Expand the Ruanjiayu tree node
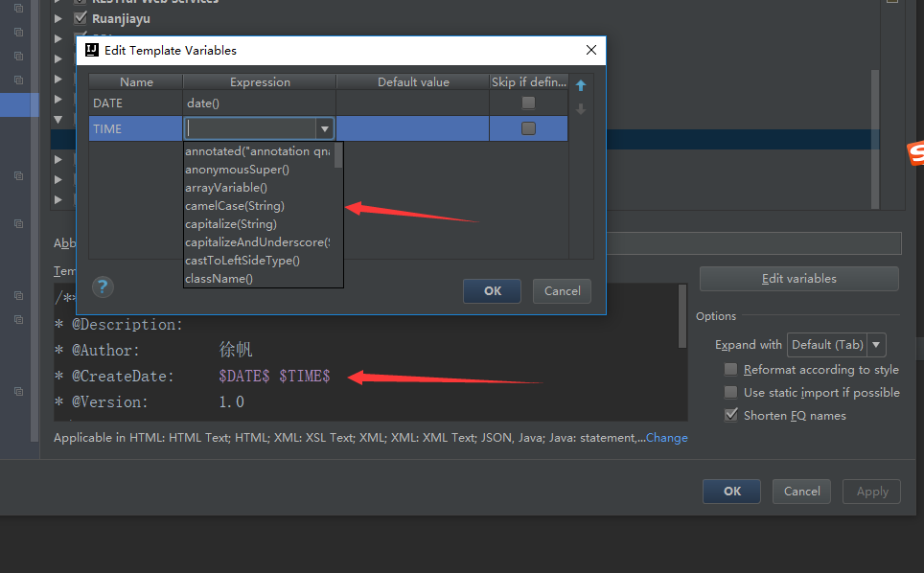924x573 pixels. (58, 19)
